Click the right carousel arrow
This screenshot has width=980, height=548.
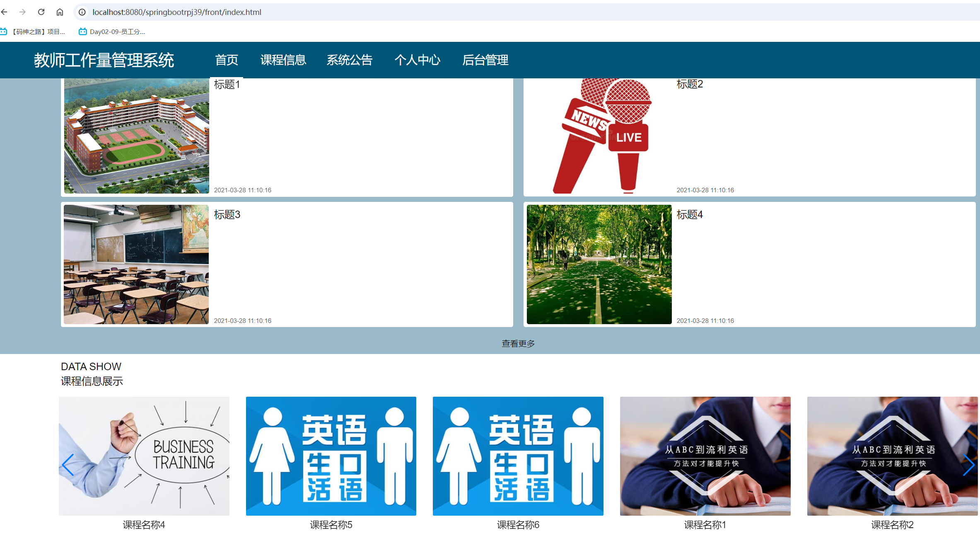(968, 465)
